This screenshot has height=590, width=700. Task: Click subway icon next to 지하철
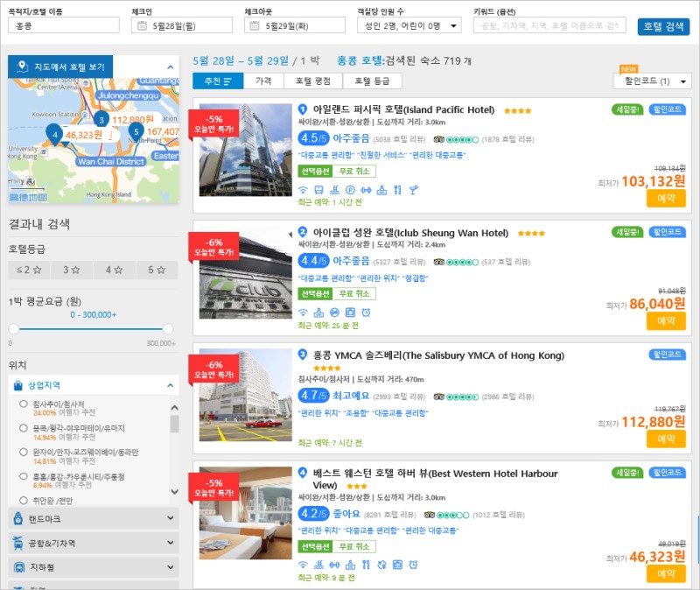coord(19,567)
